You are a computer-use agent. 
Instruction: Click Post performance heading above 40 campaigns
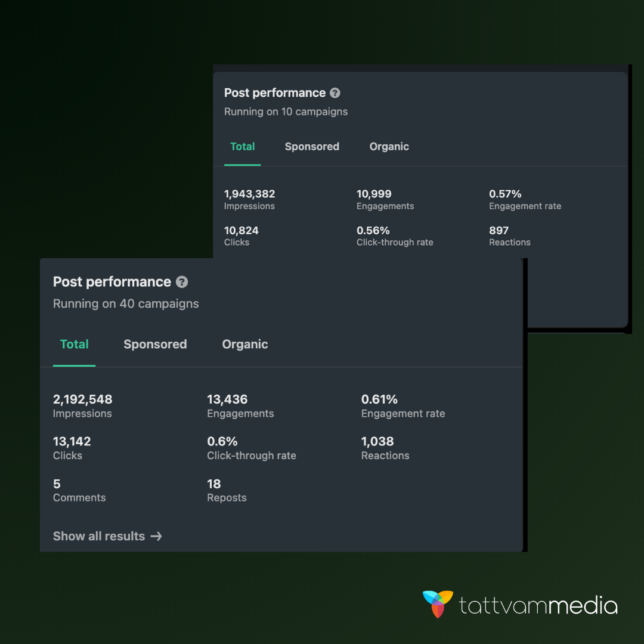tap(112, 281)
